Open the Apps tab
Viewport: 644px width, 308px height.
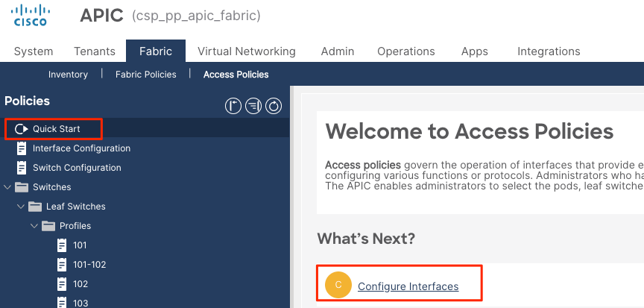(474, 51)
